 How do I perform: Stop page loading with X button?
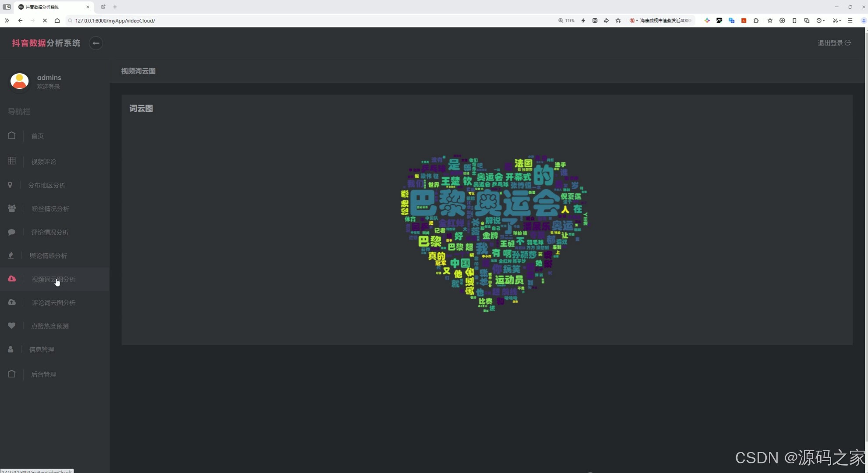click(45, 21)
